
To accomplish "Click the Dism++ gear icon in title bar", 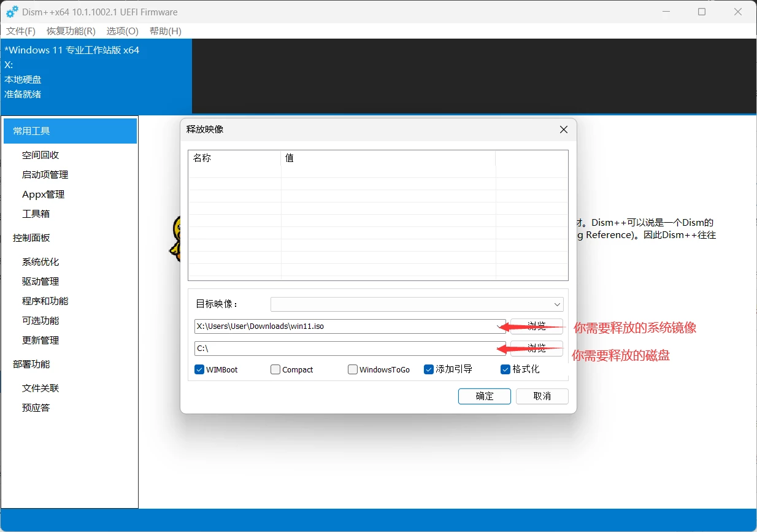I will pos(12,12).
